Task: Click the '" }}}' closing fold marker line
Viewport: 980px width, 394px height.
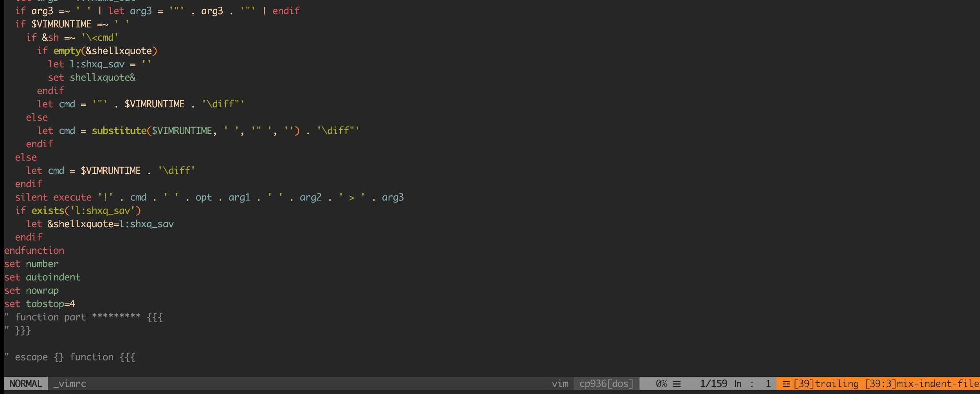Action: [17, 330]
